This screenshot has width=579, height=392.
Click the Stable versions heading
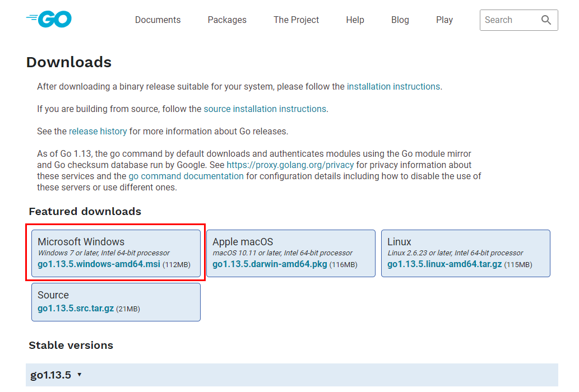pyautogui.click(x=71, y=345)
